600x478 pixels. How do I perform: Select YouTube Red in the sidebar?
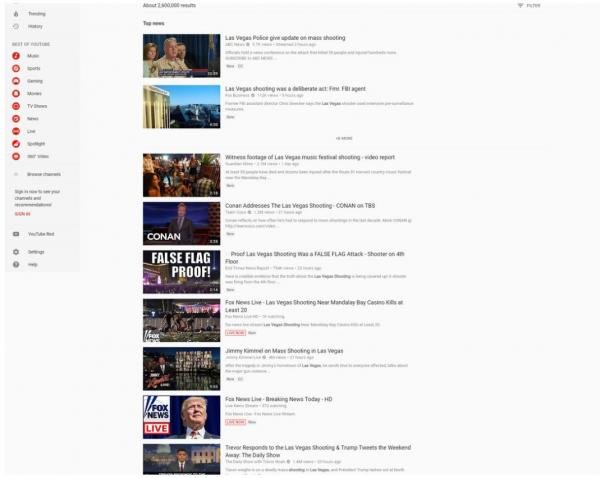pyautogui.click(x=41, y=234)
